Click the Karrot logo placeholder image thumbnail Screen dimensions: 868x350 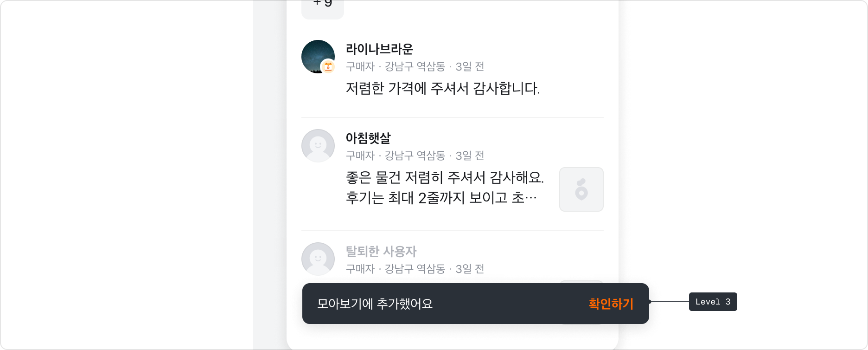(x=581, y=189)
